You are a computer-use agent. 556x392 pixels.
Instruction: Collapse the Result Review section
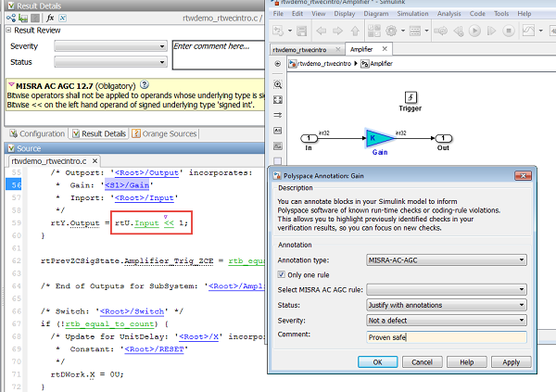[x=8, y=31]
